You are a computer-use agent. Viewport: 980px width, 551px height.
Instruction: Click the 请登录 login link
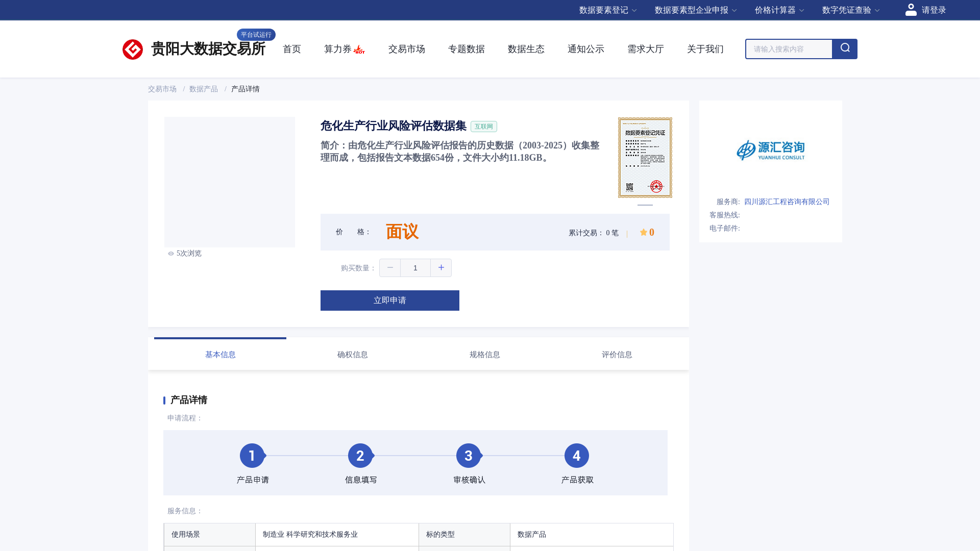pyautogui.click(x=934, y=10)
